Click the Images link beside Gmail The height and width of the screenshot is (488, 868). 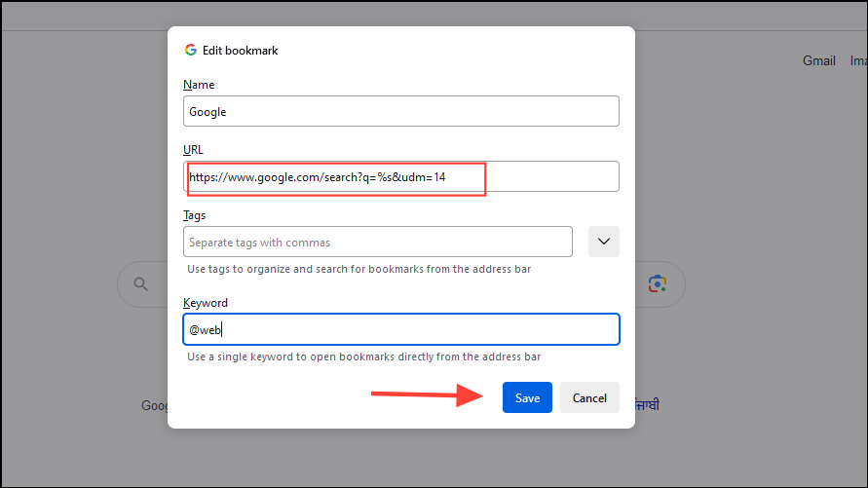[x=858, y=60]
